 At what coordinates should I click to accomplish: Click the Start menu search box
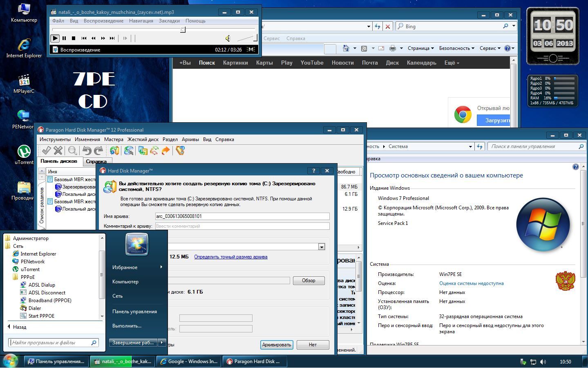(54, 343)
